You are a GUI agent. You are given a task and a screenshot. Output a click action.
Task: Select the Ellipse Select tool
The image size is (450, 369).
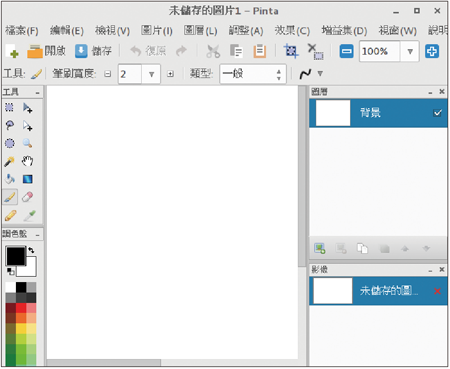pos(10,143)
